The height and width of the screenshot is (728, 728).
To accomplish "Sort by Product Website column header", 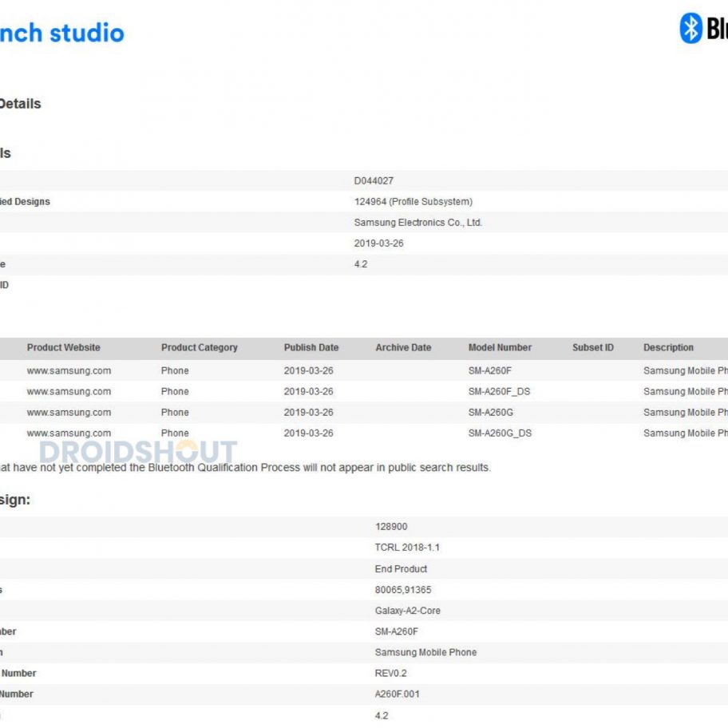I will 64,348.
